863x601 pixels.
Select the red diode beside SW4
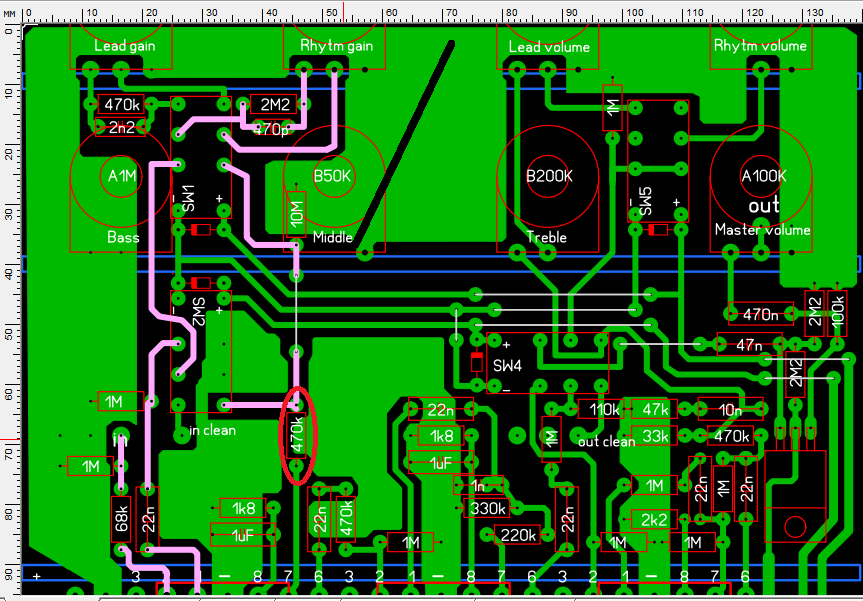[477, 363]
